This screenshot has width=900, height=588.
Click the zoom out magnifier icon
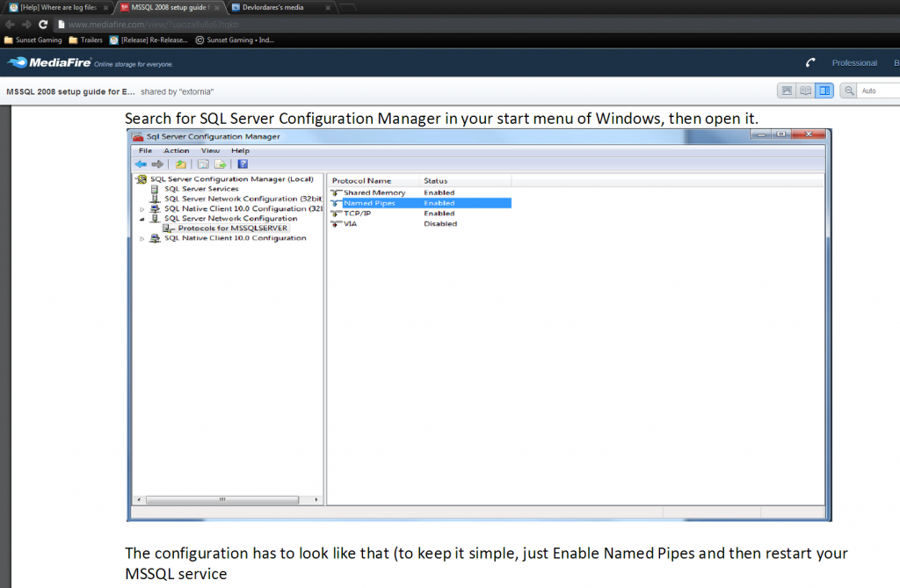click(x=849, y=91)
